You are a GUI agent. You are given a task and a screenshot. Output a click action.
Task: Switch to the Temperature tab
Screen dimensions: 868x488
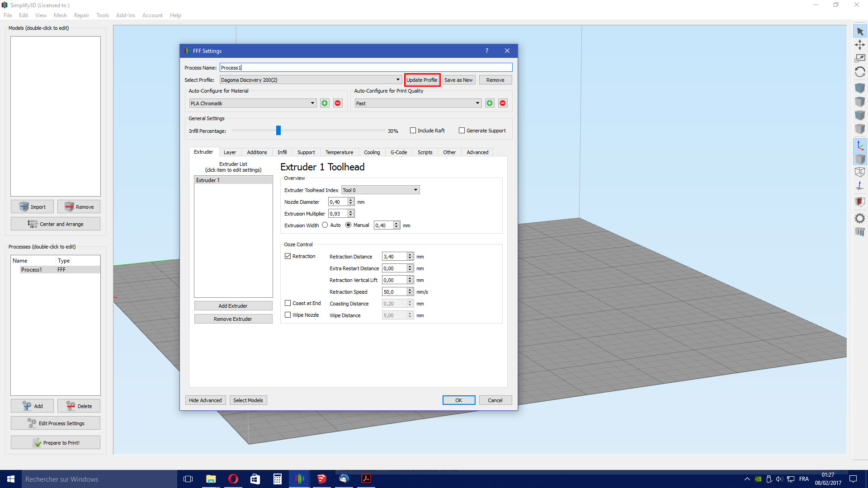point(339,152)
